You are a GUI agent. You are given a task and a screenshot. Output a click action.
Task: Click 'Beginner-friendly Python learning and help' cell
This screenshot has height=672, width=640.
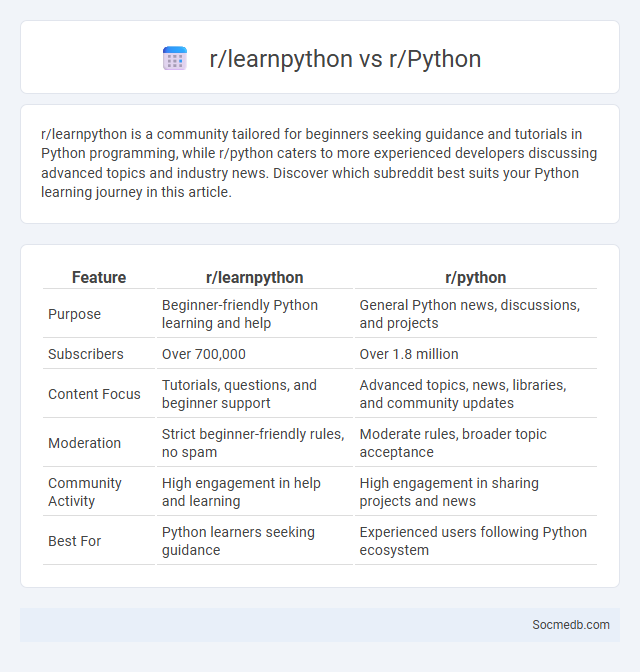[x=255, y=314]
